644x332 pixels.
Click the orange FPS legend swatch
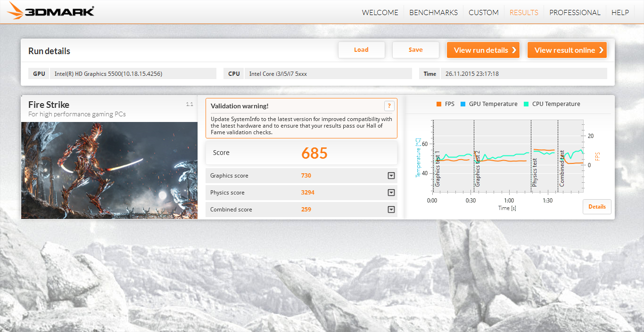coord(439,104)
